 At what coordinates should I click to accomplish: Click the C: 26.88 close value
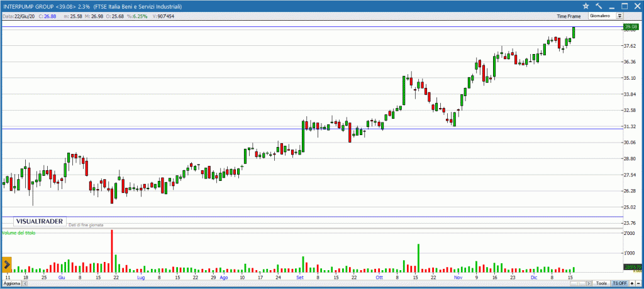coord(47,16)
